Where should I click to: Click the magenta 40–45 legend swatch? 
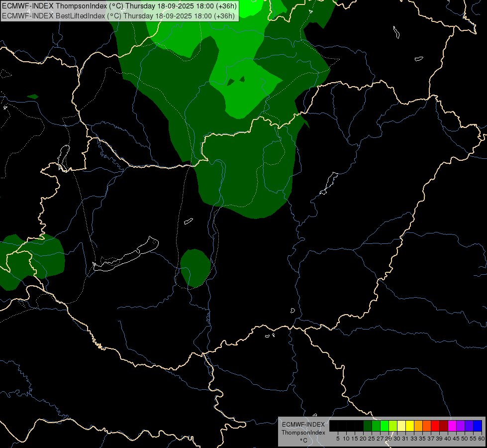coord(452,426)
